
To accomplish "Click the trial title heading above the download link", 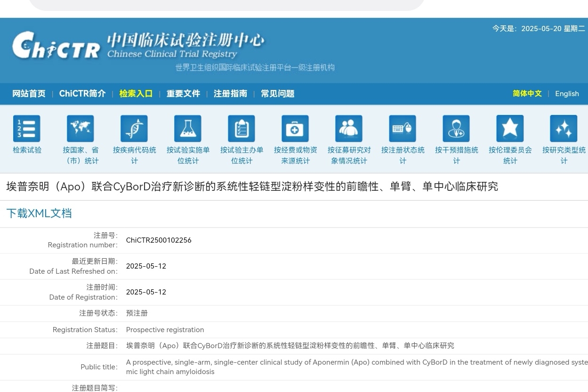I will tap(252, 187).
